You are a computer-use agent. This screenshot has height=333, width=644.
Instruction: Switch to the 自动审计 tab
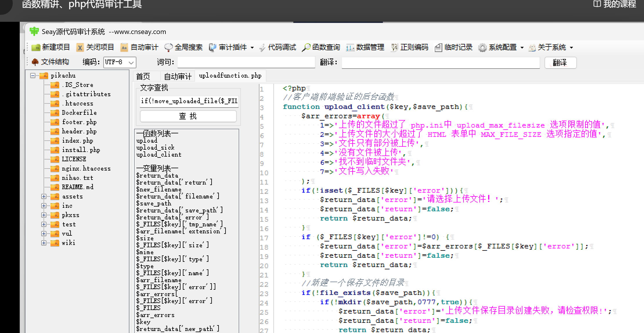[178, 76]
